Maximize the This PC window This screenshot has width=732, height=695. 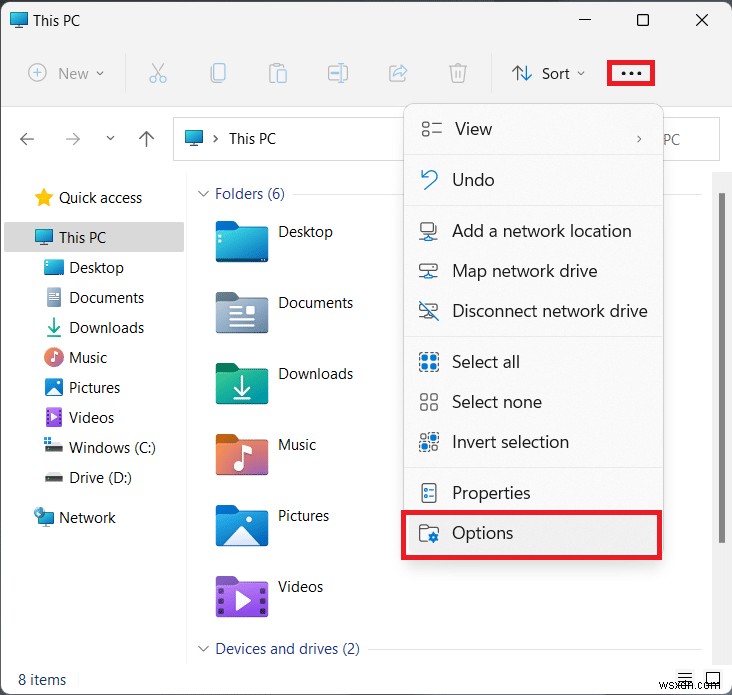(x=643, y=20)
